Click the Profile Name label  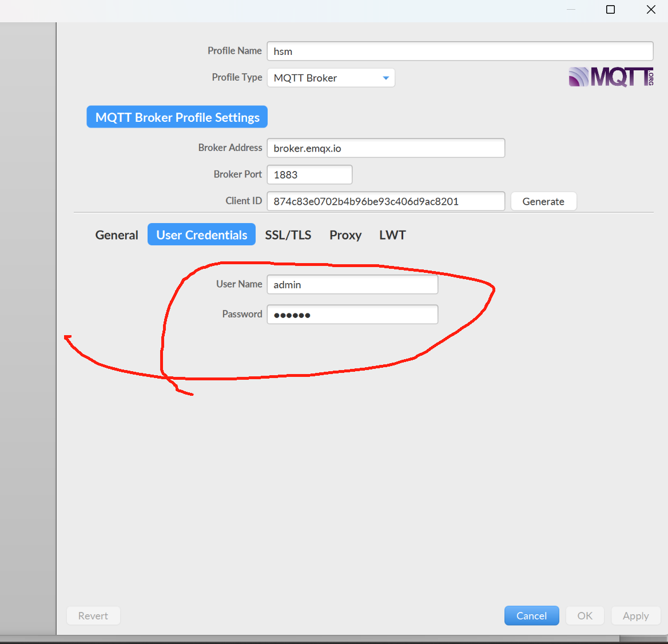click(x=234, y=51)
